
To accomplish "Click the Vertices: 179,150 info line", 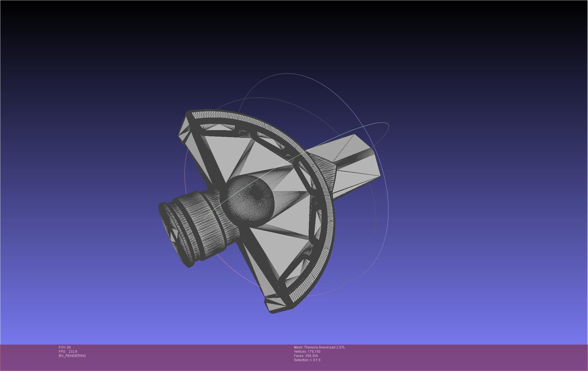I will [307, 352].
